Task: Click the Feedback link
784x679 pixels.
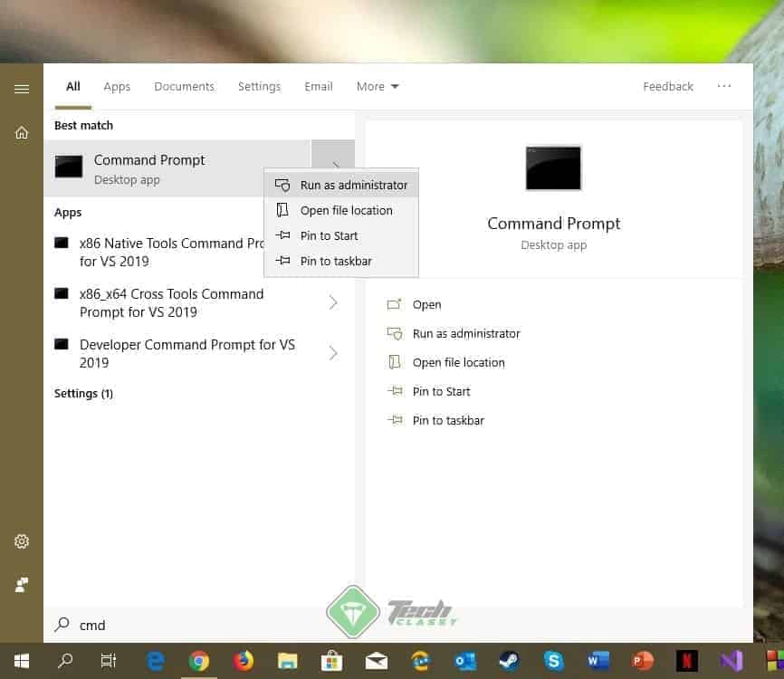Action: click(x=668, y=86)
